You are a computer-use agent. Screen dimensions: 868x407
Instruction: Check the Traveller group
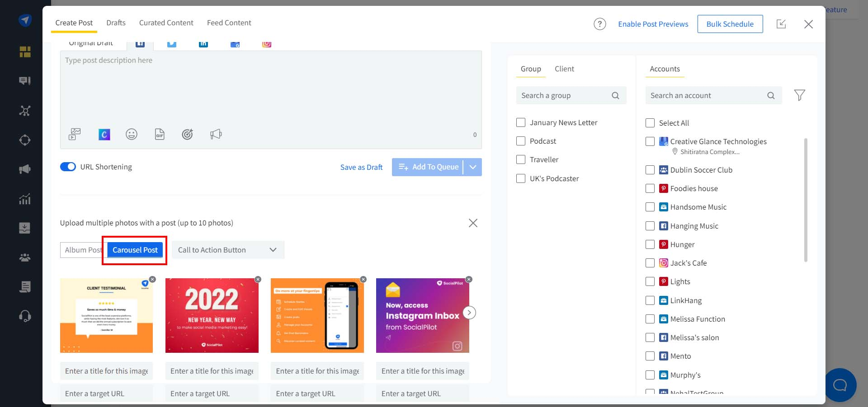tap(521, 159)
